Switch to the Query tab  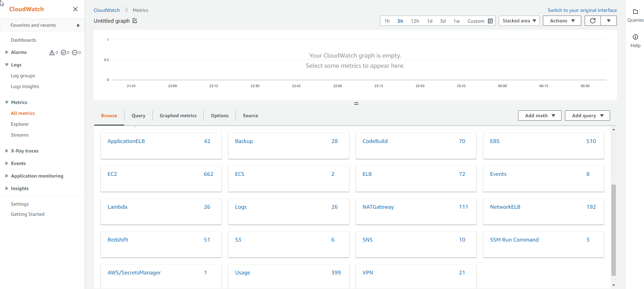coord(138,116)
